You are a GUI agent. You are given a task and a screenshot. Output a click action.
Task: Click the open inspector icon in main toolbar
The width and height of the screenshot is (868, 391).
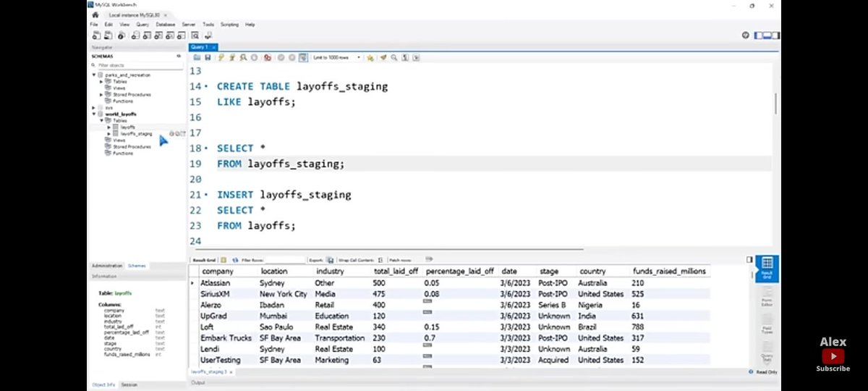point(122,35)
